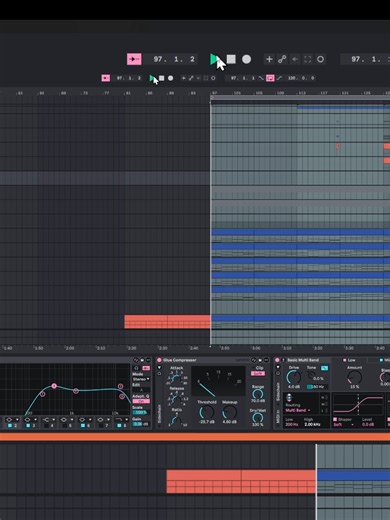Click the 2.00 kHz High crossover value
This screenshot has width=390, height=520.
coord(312,424)
